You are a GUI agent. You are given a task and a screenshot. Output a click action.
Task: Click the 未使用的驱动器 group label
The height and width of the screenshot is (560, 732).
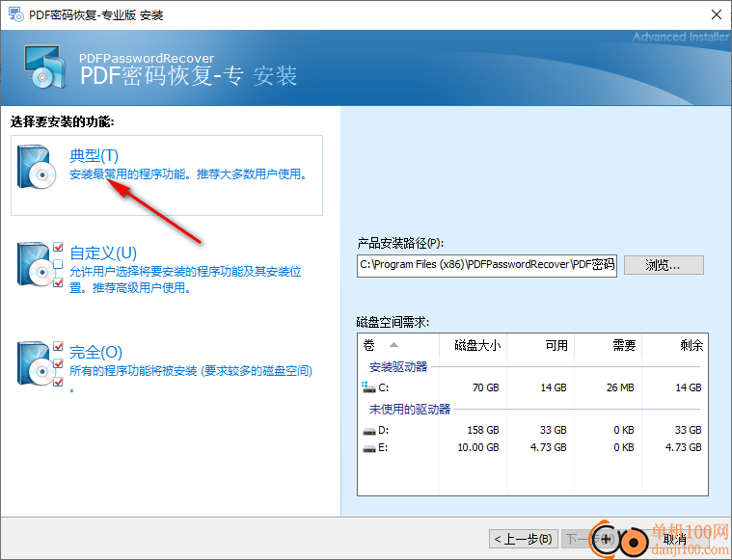click(x=410, y=410)
